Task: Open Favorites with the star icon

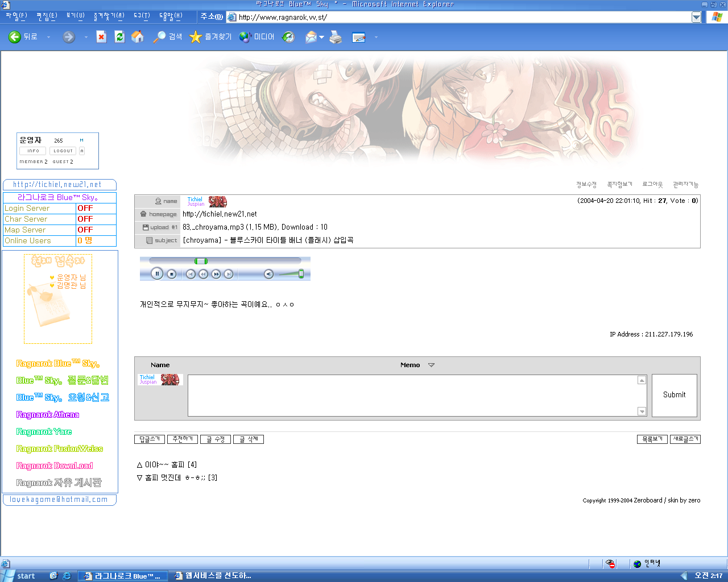Action: (196, 37)
